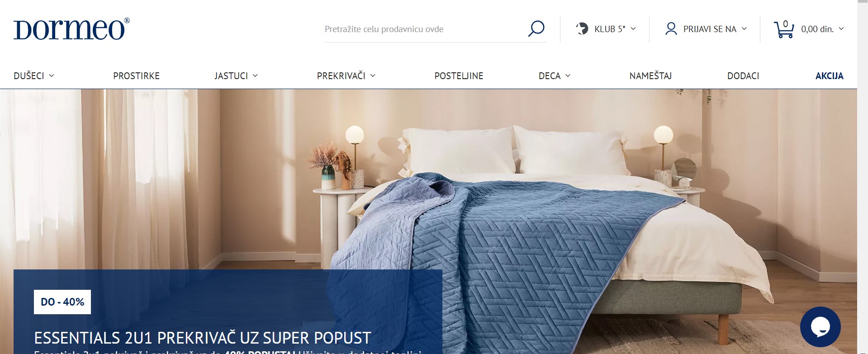Expand the Prekrivači menu chevron

373,76
